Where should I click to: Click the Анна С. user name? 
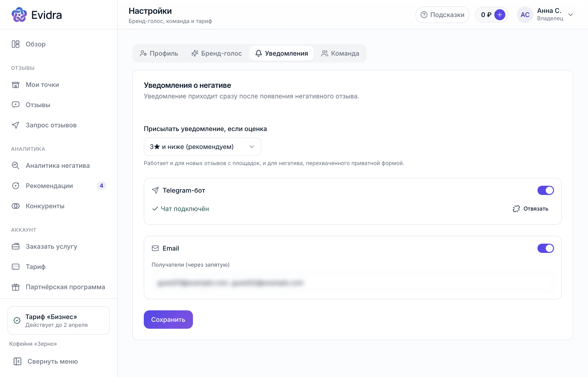tap(549, 11)
